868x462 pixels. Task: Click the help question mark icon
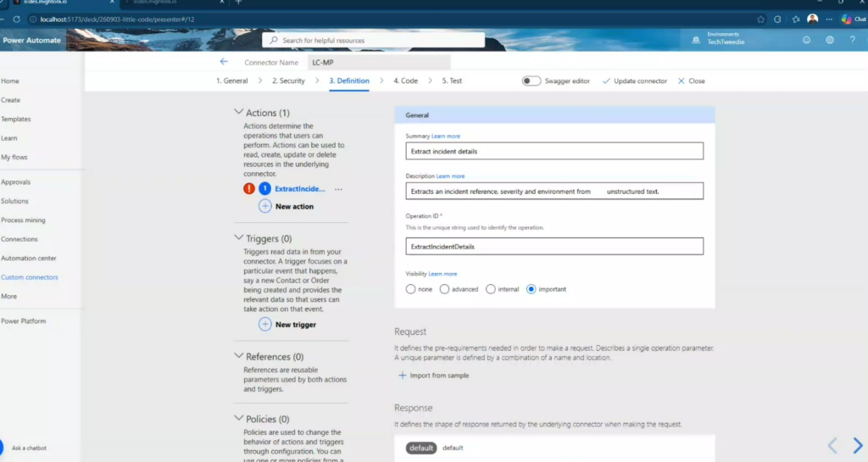(852, 40)
